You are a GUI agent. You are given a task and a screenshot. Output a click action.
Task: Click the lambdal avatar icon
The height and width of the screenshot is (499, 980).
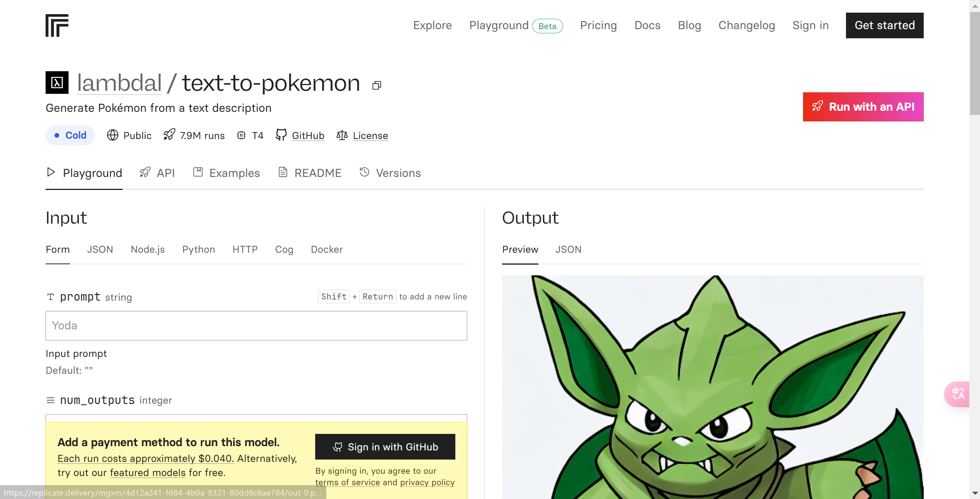pos(57,82)
